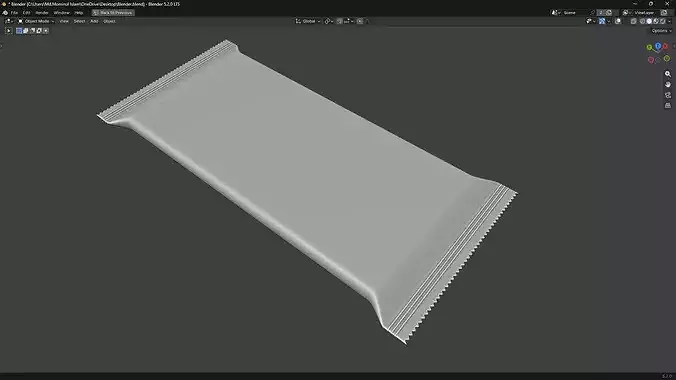Open the Render menu

pyautogui.click(x=42, y=13)
